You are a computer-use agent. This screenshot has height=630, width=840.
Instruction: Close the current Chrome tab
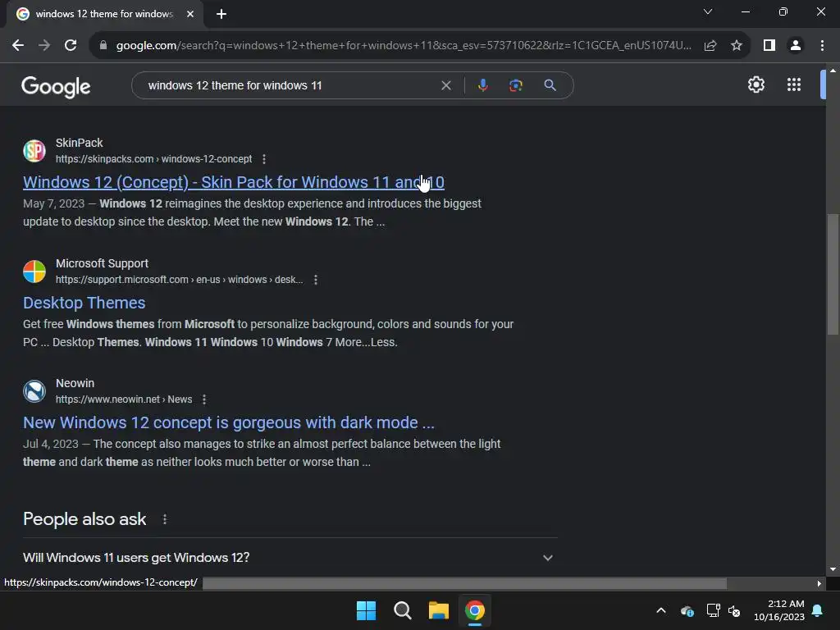point(190,14)
